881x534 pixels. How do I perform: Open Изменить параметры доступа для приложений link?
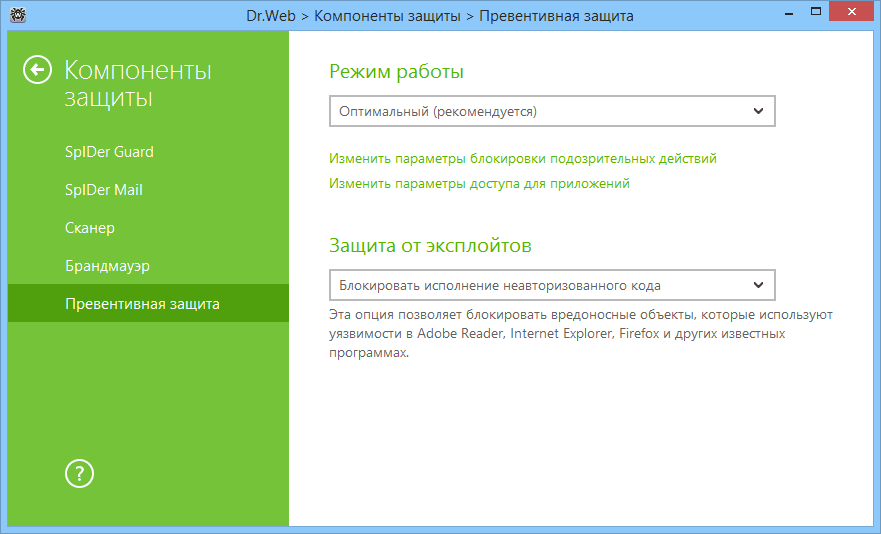479,184
